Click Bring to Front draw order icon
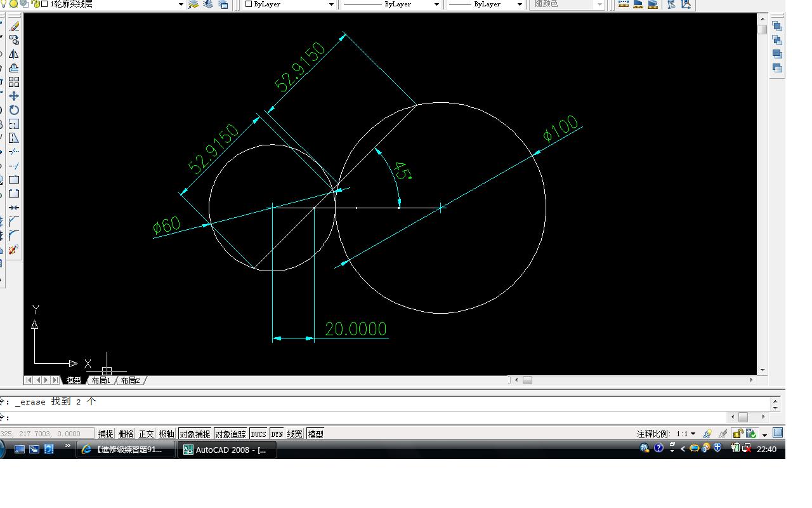 click(777, 26)
